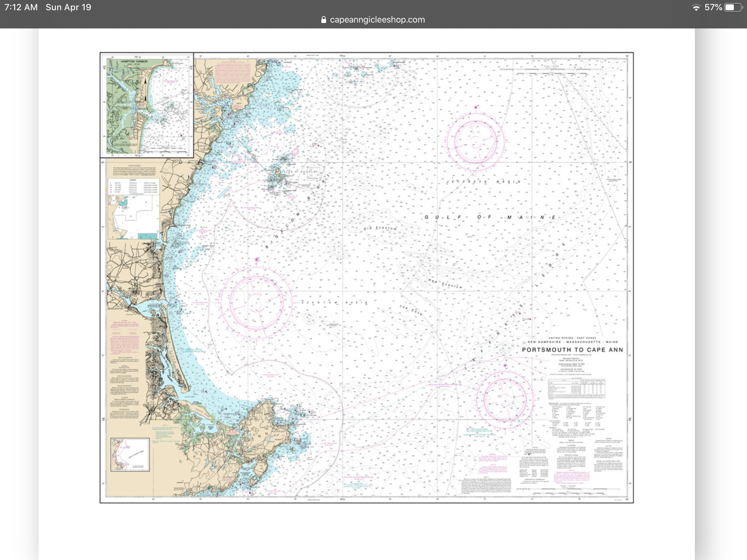Image resolution: width=747 pixels, height=560 pixels.
Task: Click the small locator map at bottom-left
Action: point(130,455)
